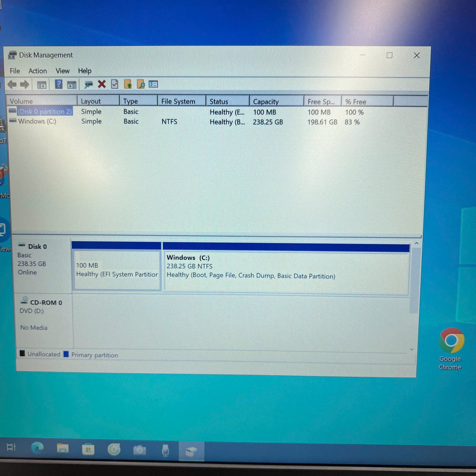
Task: Click the blue Primary partition legend swatch
Action: [x=66, y=354]
